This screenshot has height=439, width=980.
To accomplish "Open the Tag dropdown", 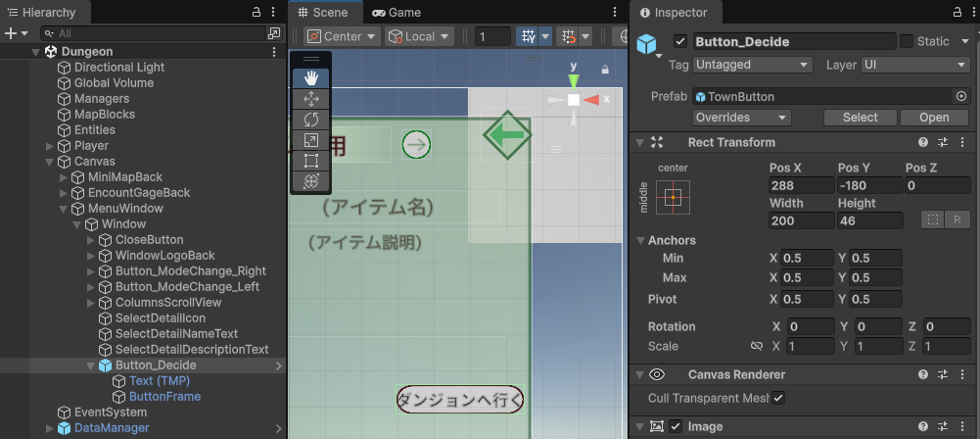I will click(752, 65).
